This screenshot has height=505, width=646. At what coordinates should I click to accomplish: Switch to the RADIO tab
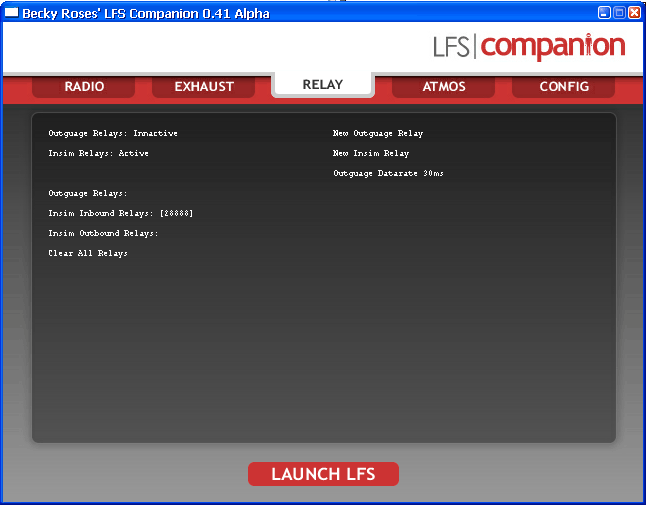coord(84,87)
